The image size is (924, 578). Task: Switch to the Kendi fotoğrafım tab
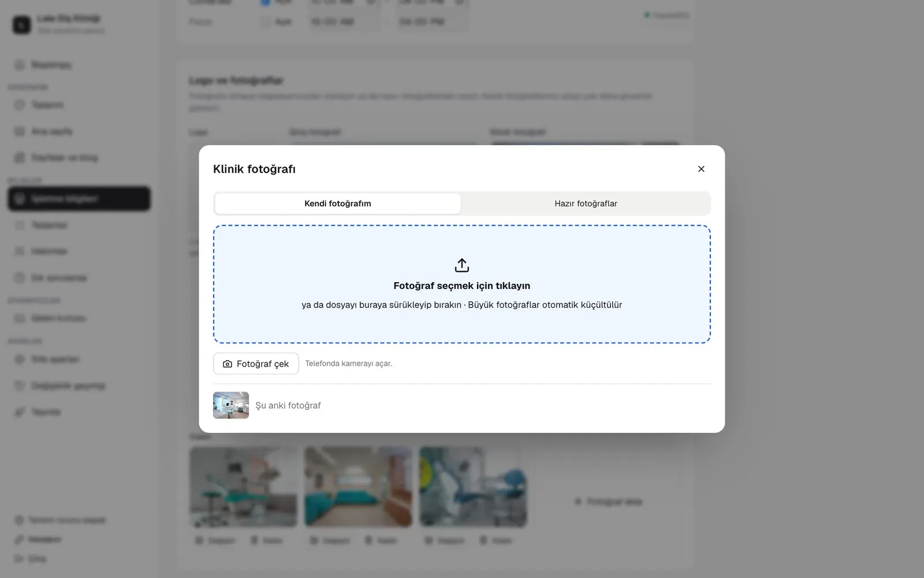tap(338, 203)
